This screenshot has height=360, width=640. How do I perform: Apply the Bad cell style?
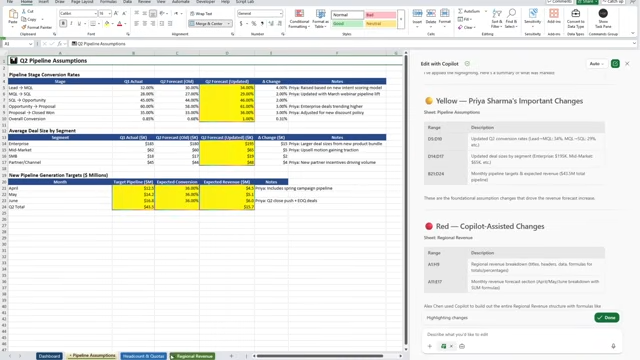(380, 15)
